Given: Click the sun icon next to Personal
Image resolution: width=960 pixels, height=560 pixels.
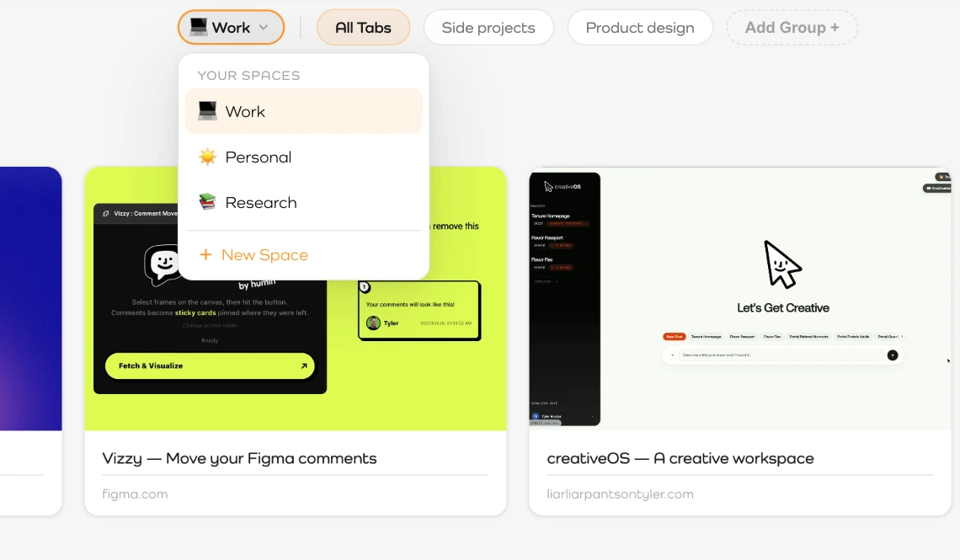Looking at the screenshot, I should tap(207, 157).
